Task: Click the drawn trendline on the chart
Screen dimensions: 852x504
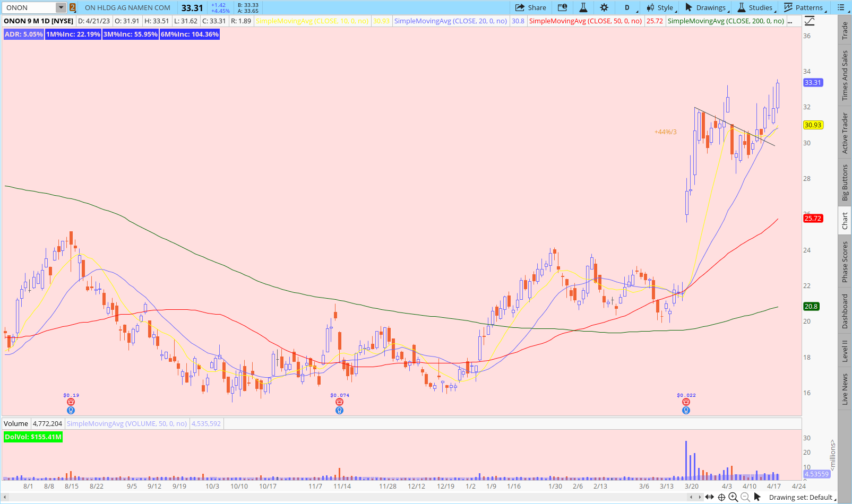Action: 735,127
